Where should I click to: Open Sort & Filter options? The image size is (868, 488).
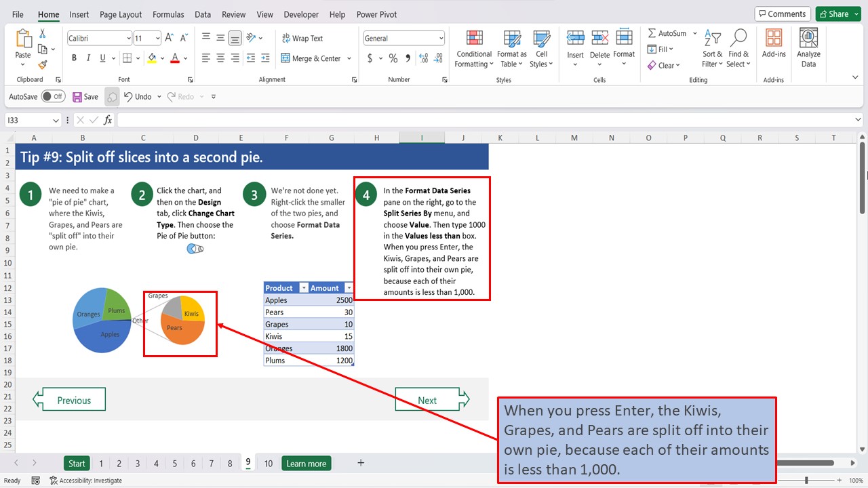[x=713, y=49]
